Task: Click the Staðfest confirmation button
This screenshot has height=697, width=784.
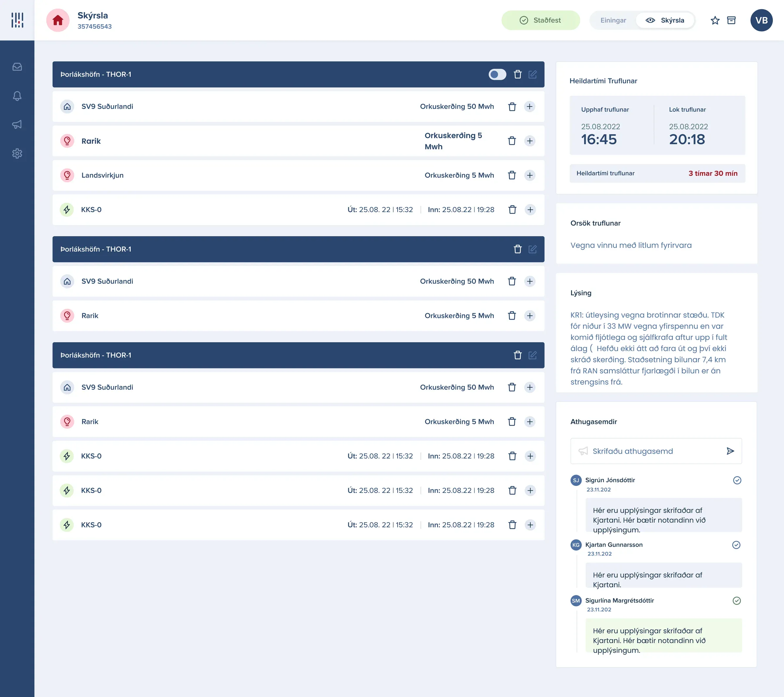Action: pyautogui.click(x=540, y=20)
